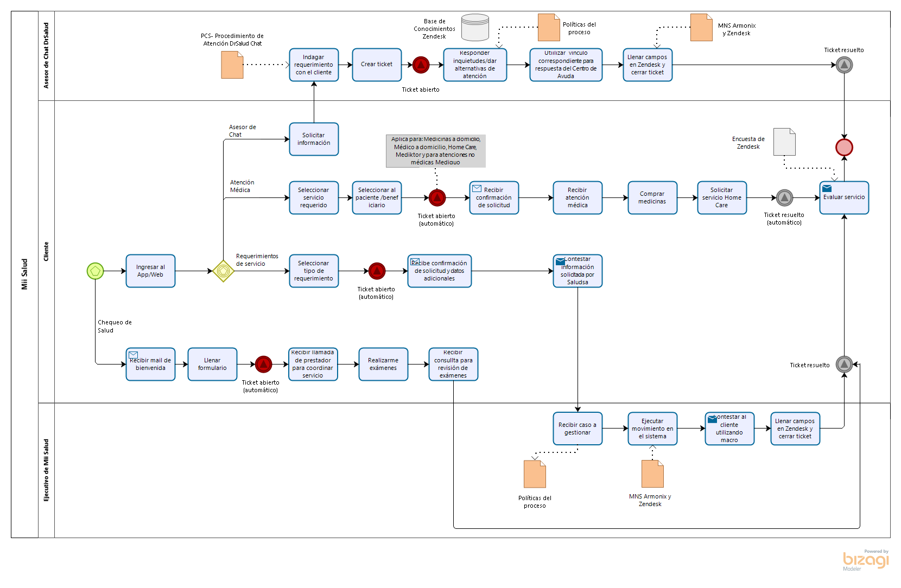The height and width of the screenshot is (588, 901).
Task: Click Llenar campos en Zendesk task in Ejecutivo lane
Action: coord(795,429)
